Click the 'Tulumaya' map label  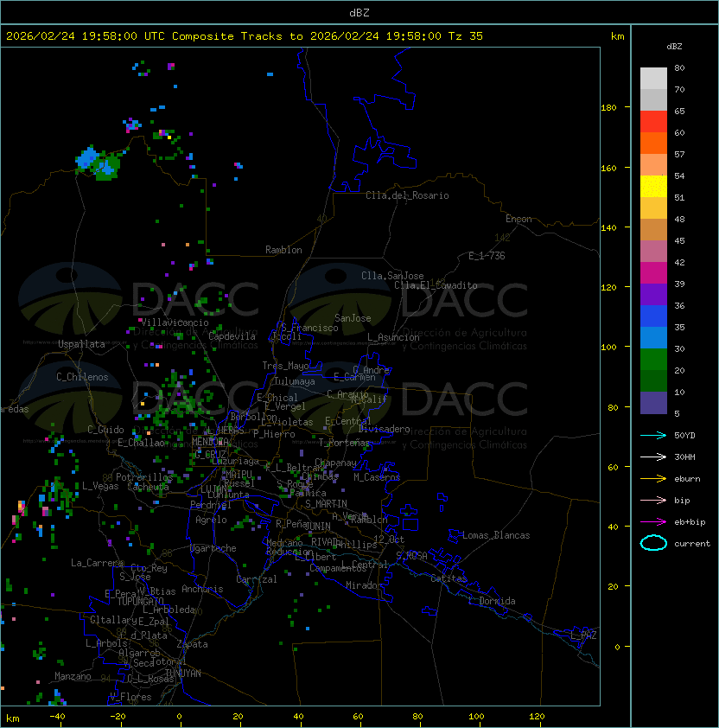click(x=295, y=381)
